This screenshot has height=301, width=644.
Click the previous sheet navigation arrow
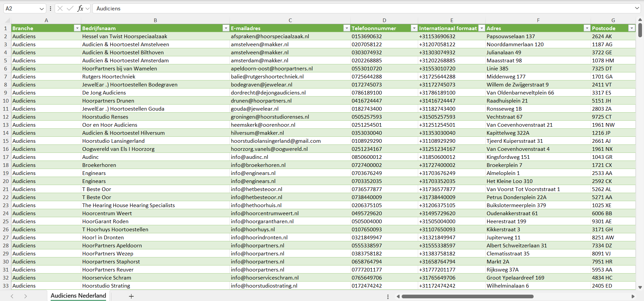12,296
